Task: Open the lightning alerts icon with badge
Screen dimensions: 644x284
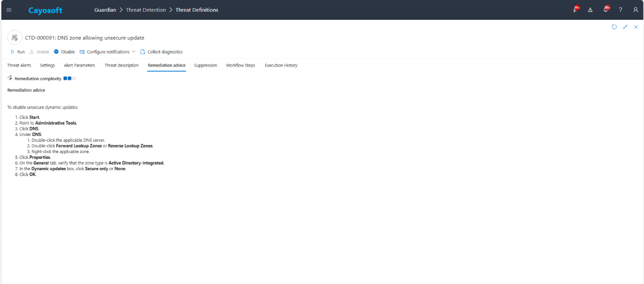Action: 575,9
